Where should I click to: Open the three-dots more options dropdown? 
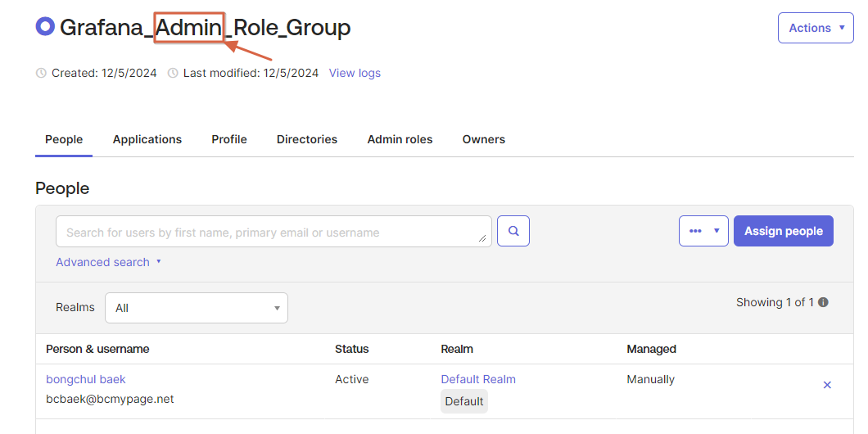coord(703,231)
